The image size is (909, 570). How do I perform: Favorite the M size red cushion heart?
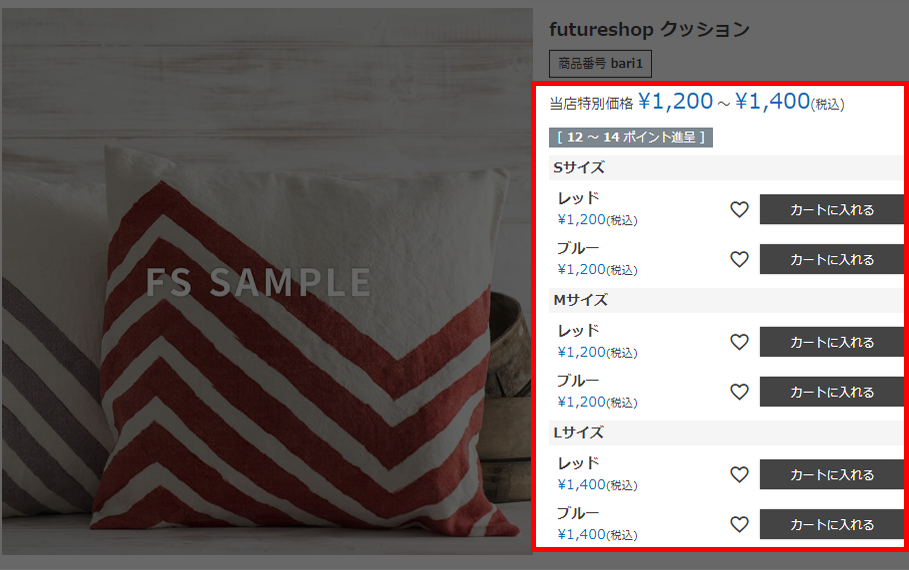coord(739,342)
